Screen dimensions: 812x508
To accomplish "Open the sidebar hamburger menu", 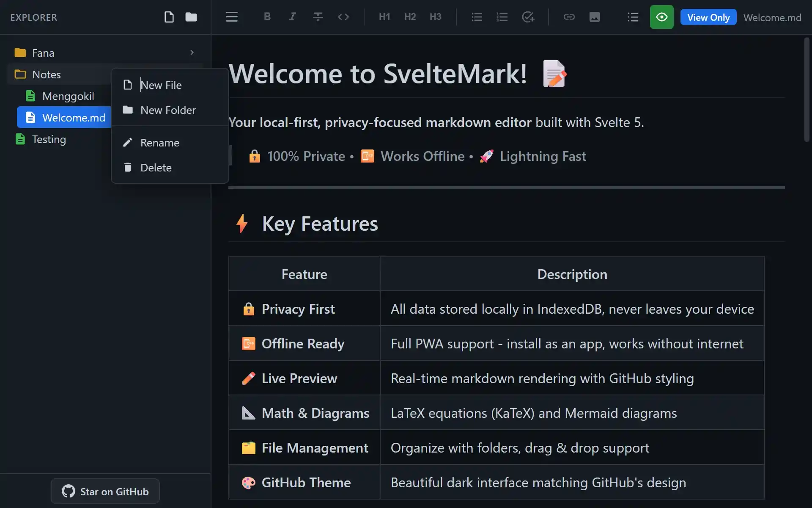I will tap(231, 17).
